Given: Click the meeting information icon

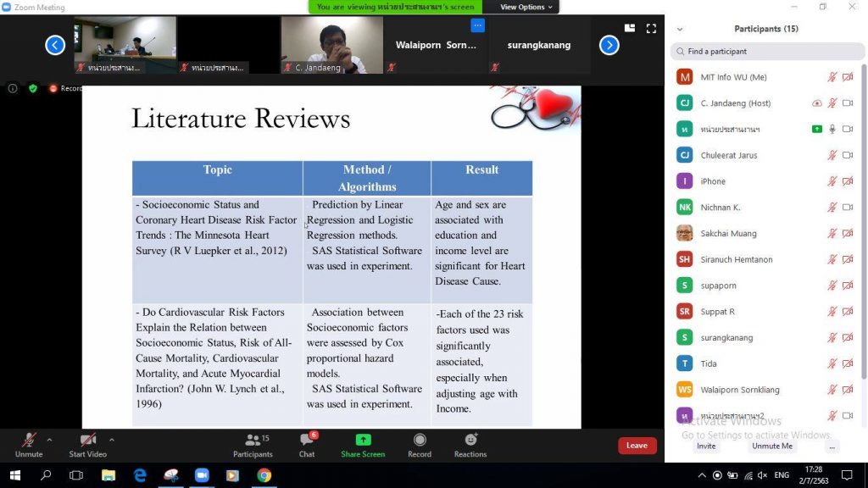Looking at the screenshot, I should 13,88.
